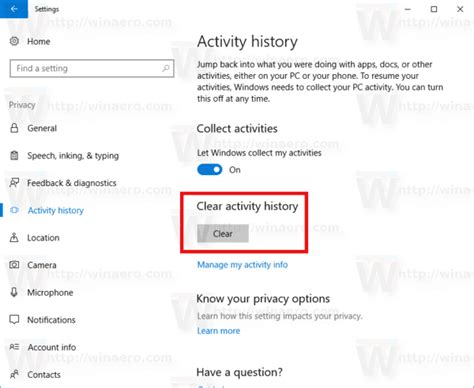The image size is (474, 388).
Task: Turn off Let Windows collect my activities
Action: (209, 170)
